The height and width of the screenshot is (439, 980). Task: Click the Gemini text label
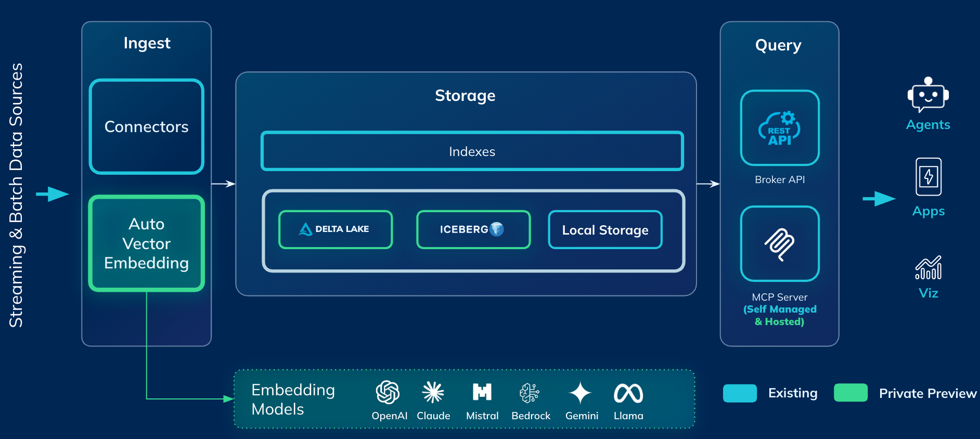coord(582,416)
